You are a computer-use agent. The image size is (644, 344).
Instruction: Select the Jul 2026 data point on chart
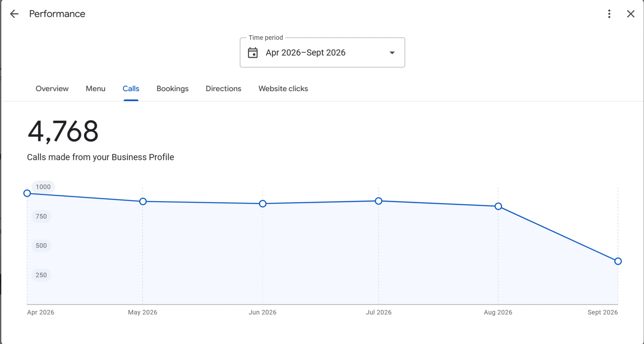click(379, 201)
